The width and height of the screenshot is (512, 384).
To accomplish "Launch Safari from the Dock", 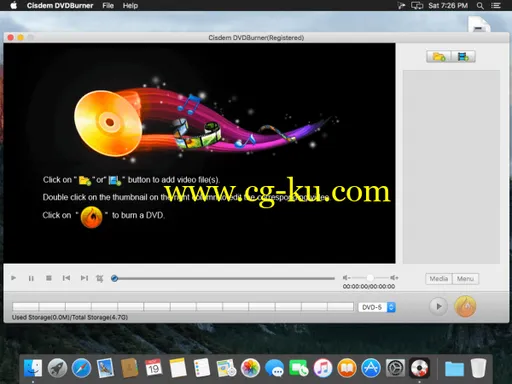I will [81, 368].
